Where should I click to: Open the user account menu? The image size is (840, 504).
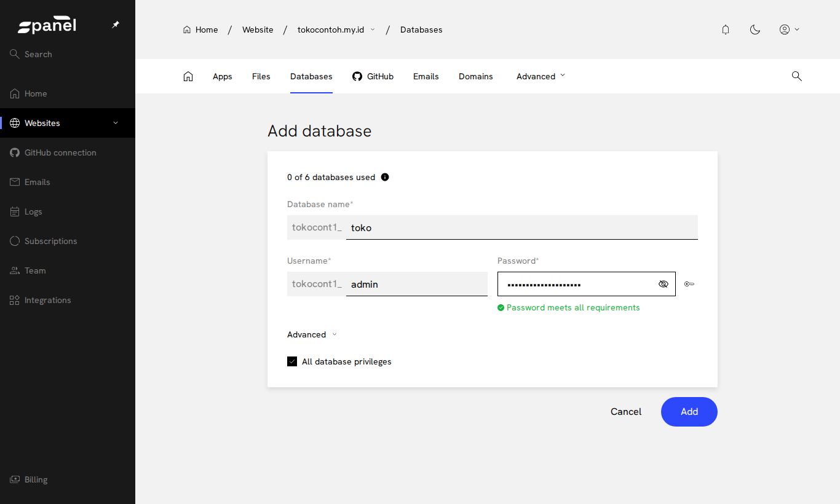(x=790, y=30)
